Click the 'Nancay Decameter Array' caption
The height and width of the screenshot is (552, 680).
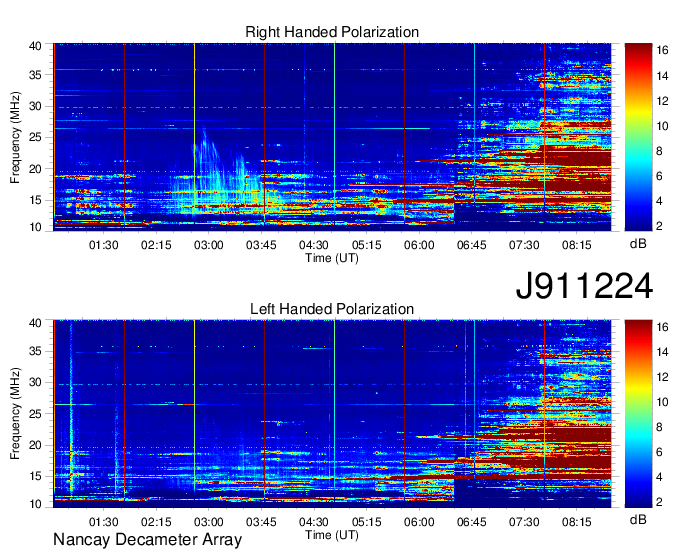(147, 540)
